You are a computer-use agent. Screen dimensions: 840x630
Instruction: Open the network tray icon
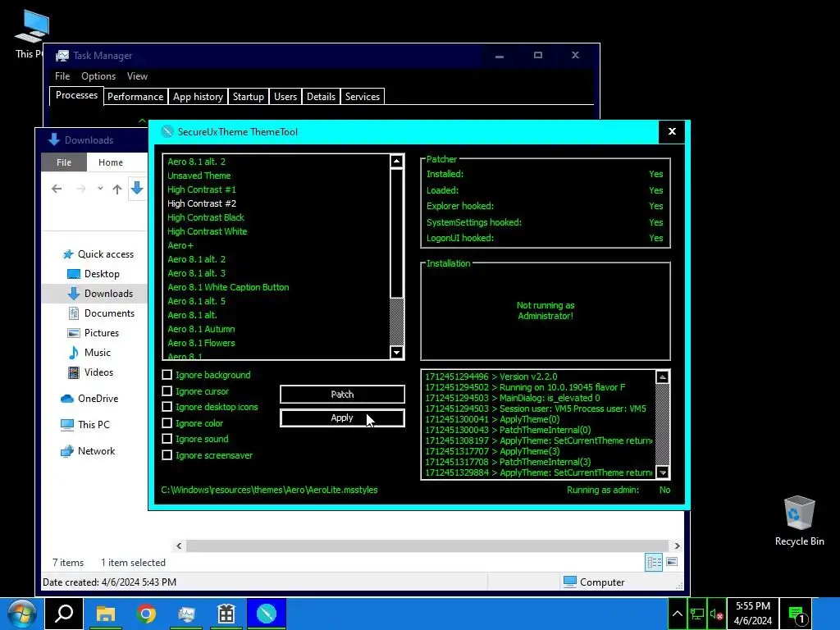(696, 614)
